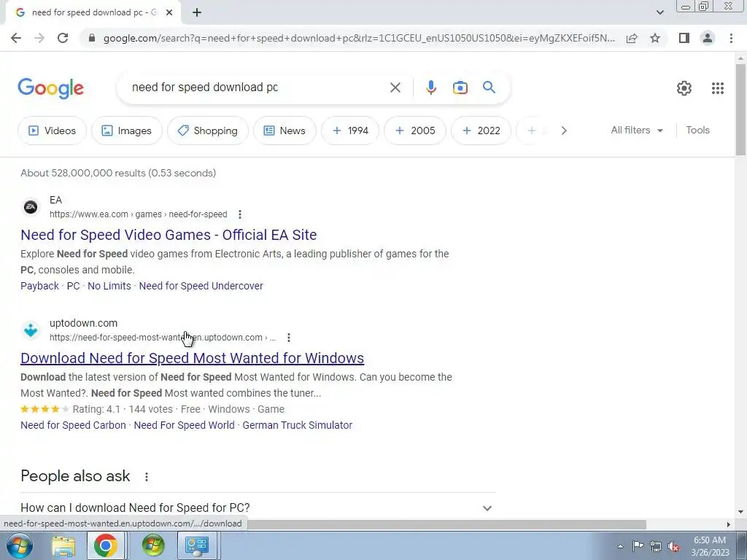Click the vertical page scrollbar
This screenshot has height=560, width=747.
pyautogui.click(x=740, y=109)
